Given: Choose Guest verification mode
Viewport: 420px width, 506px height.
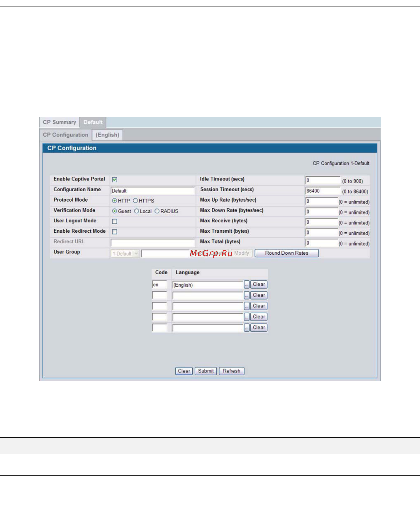Looking at the screenshot, I should click(115, 211).
